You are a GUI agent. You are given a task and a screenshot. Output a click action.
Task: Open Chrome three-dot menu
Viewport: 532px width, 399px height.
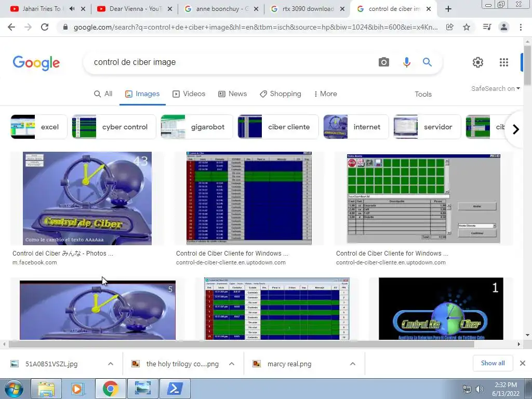(521, 27)
